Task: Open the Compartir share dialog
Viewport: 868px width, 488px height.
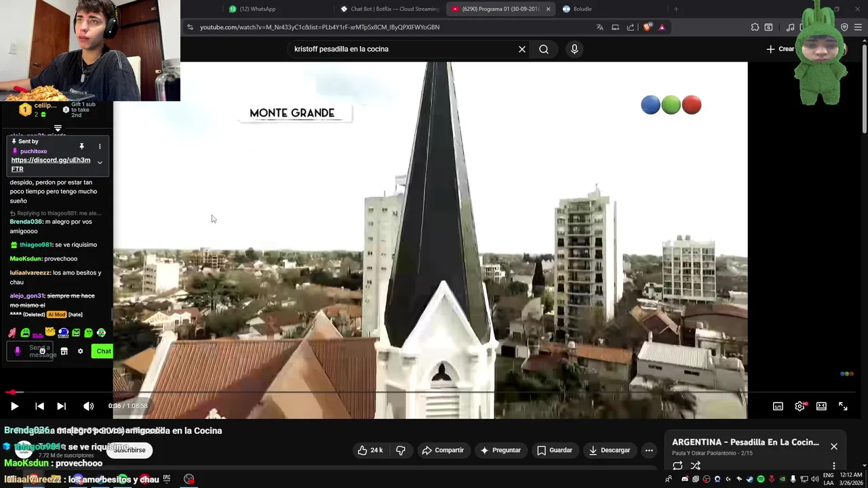Action: point(443,450)
